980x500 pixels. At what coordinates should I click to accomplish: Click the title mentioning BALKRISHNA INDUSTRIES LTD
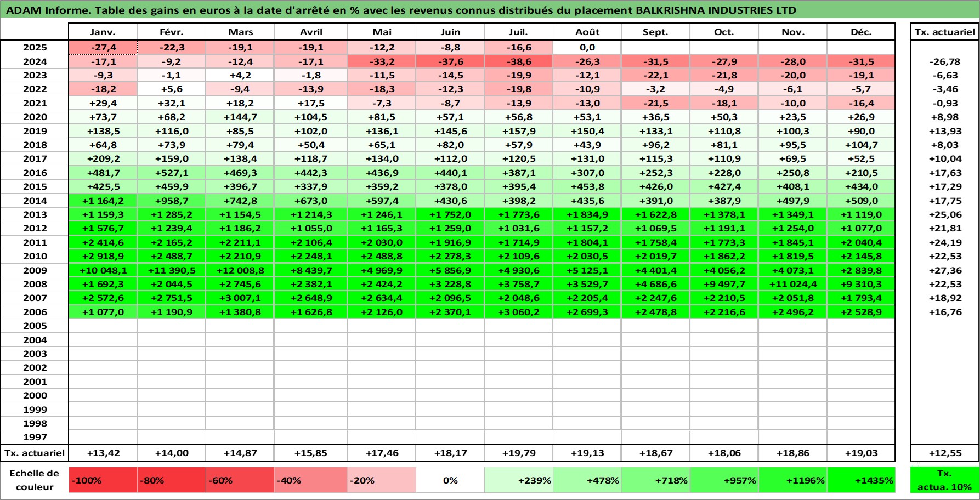pyautogui.click(x=401, y=10)
